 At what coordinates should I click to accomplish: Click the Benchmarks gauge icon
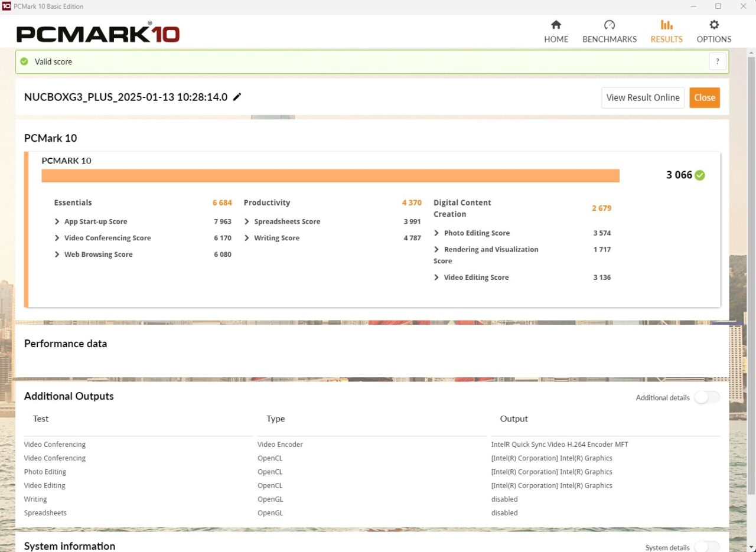pos(609,25)
